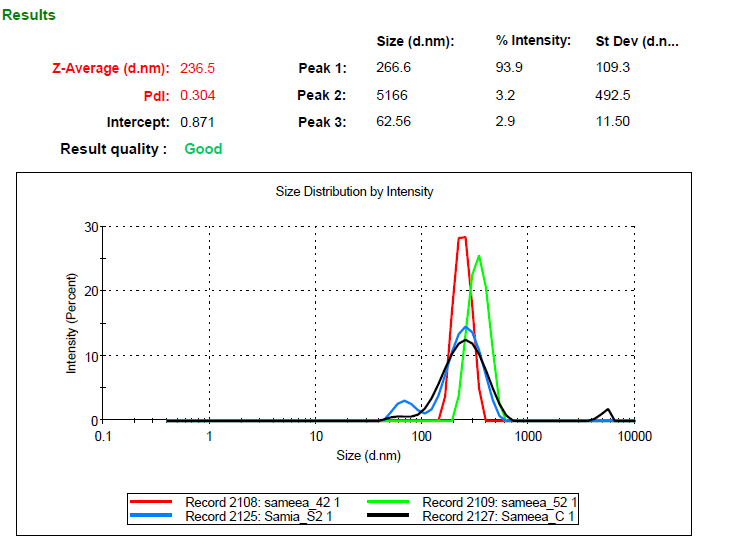The image size is (753, 550).
Task: Click the green line swatch for Record 2109
Action: point(393,502)
